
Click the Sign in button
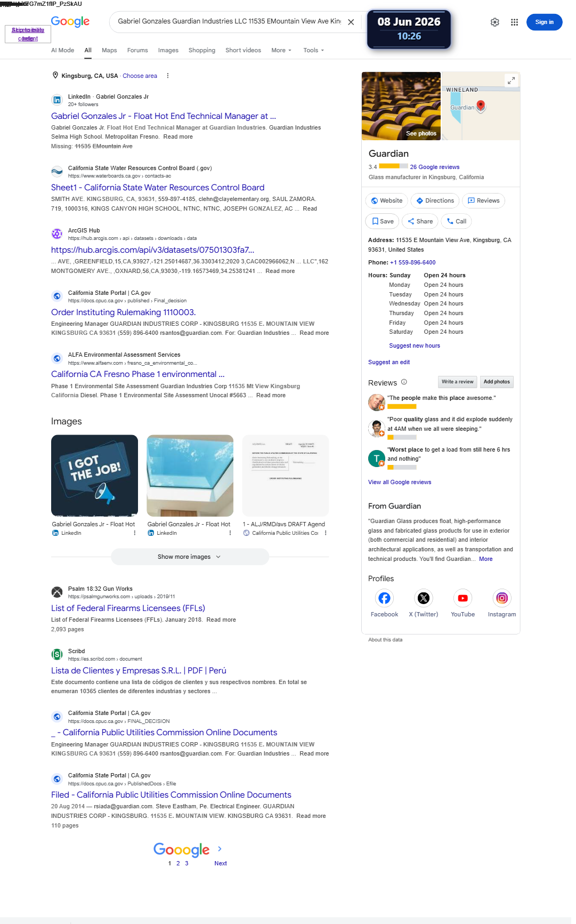click(544, 22)
